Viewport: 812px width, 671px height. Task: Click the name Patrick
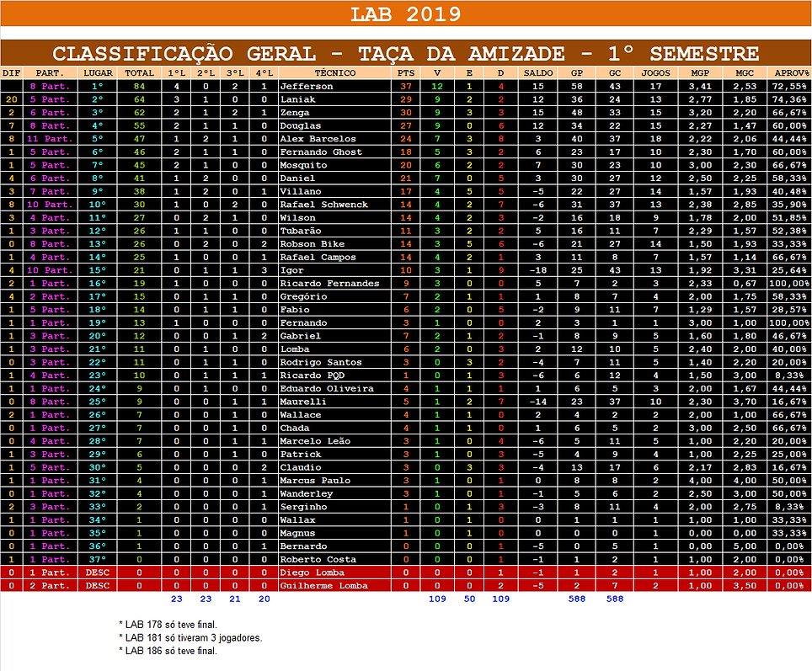(x=301, y=455)
